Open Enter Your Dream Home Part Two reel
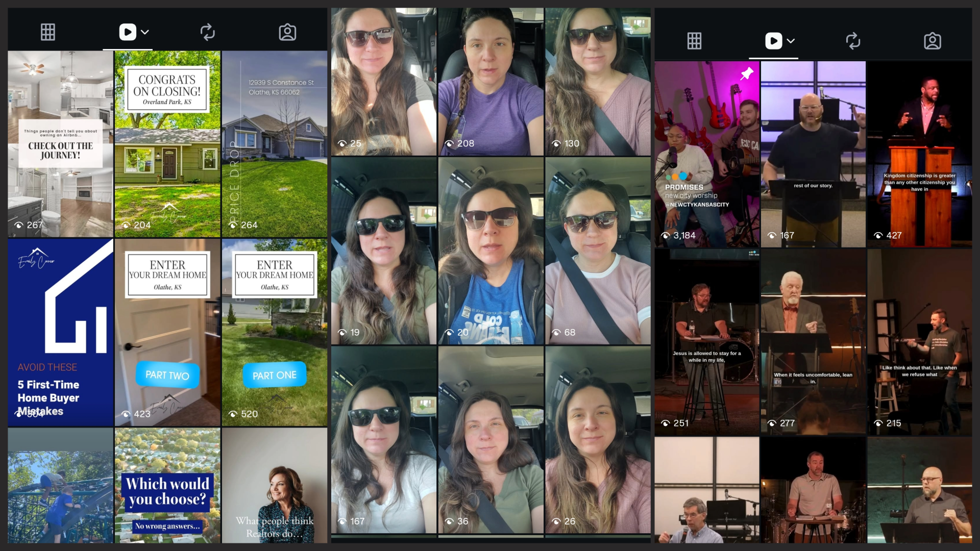Screen dimensions: 980x551 [x=167, y=333]
